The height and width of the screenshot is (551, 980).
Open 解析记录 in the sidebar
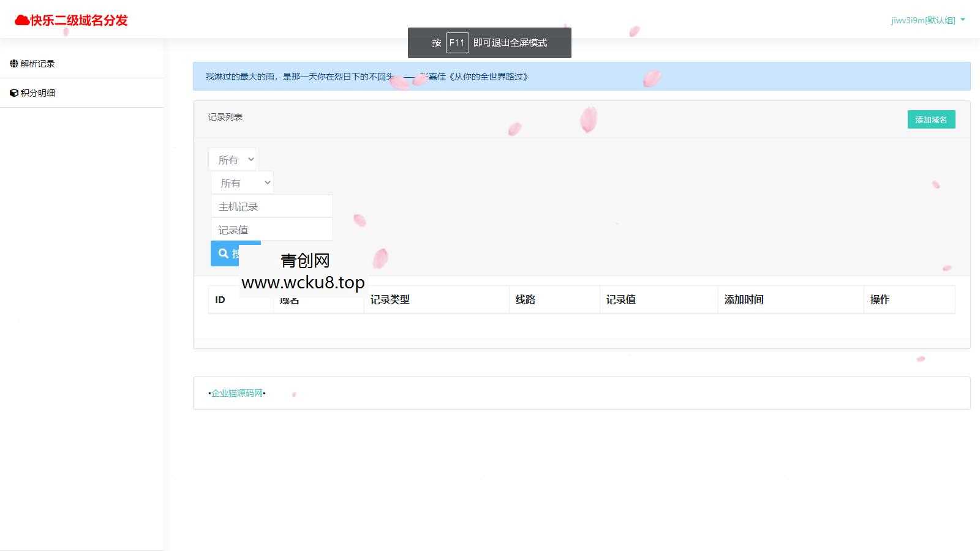[38, 64]
